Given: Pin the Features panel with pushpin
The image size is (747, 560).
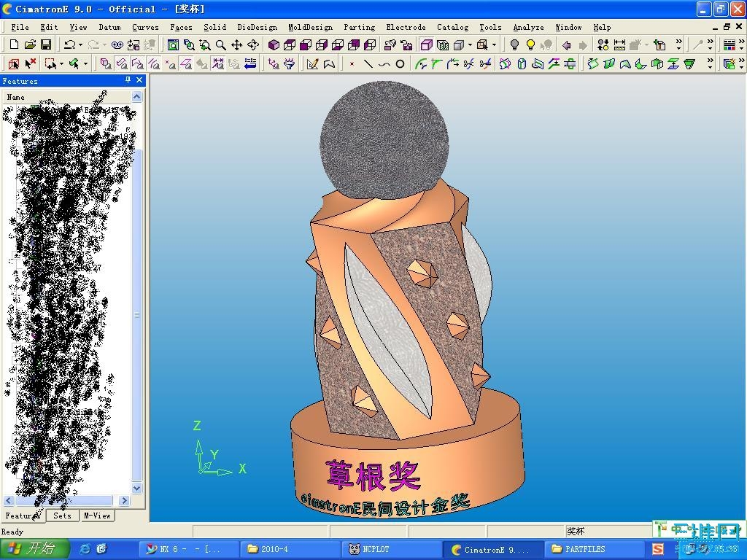Looking at the screenshot, I should coord(128,80).
